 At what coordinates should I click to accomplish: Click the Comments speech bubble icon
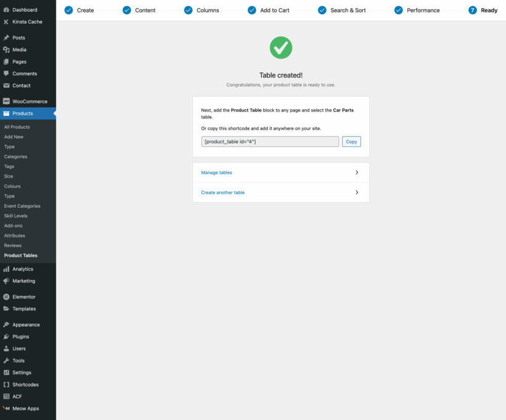tap(6, 73)
